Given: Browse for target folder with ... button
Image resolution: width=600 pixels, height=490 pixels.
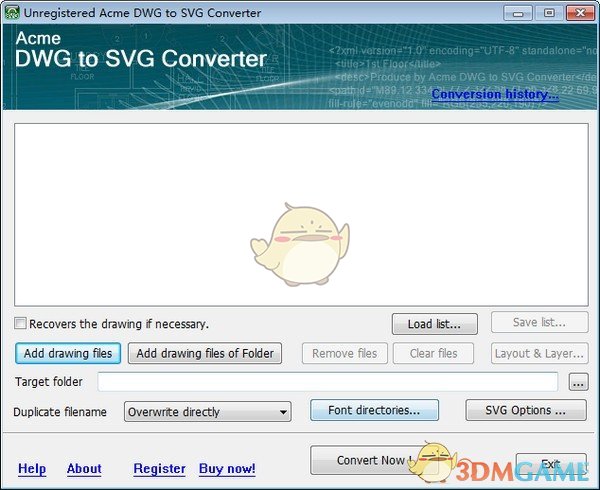Looking at the screenshot, I should (x=579, y=382).
